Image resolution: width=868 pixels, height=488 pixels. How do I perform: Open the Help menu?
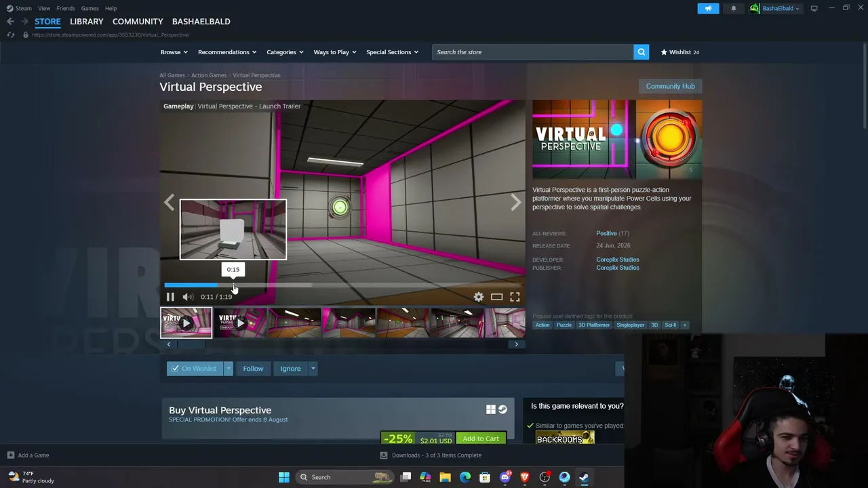111,8
